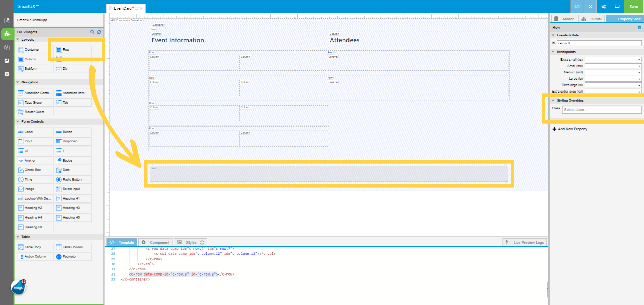Click the share/export arrow icon in sidebar

pyautogui.click(x=7, y=60)
